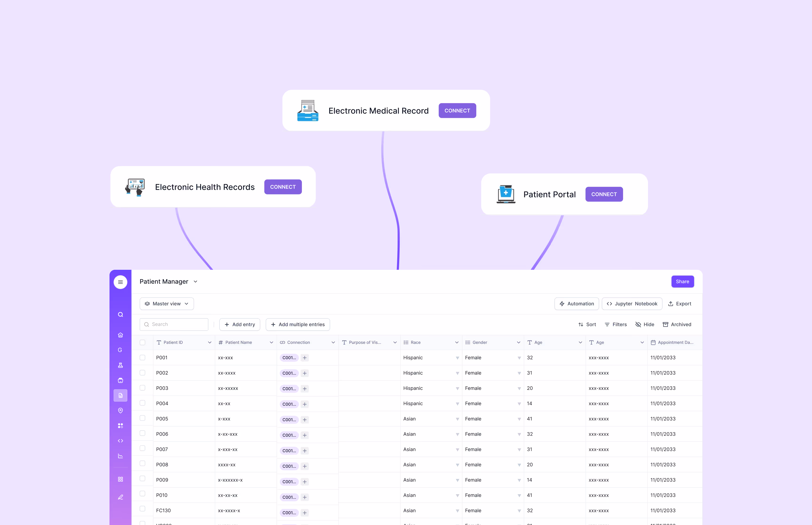Tick the checkbox for patient P003
Viewport: 812px width, 525px height.
pos(142,388)
